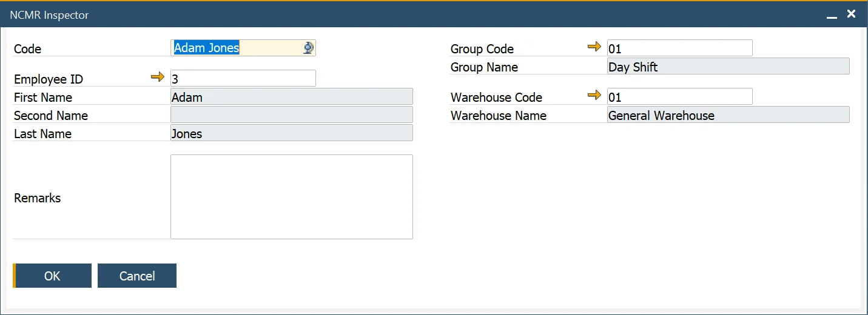This screenshot has width=868, height=315.
Task: Click the orange link arrow beside Employee ID
Action: (x=158, y=78)
